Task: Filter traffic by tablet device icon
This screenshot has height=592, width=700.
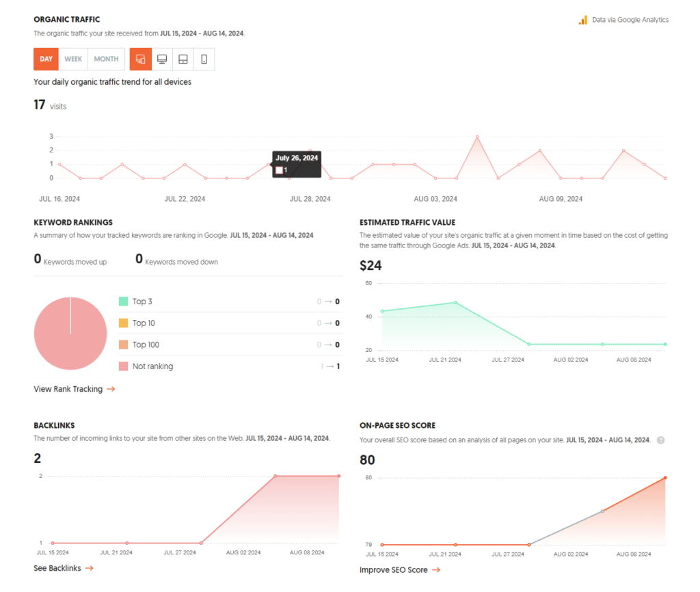Action: tap(183, 59)
